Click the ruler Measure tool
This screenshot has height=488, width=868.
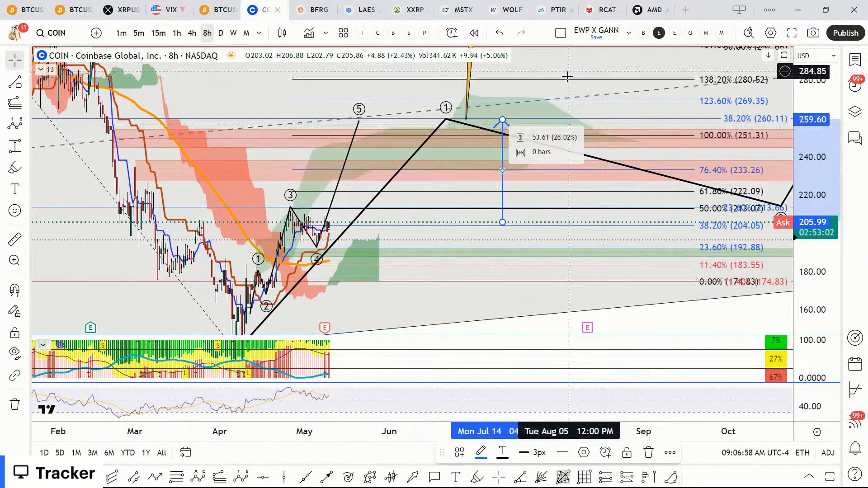coord(14,239)
